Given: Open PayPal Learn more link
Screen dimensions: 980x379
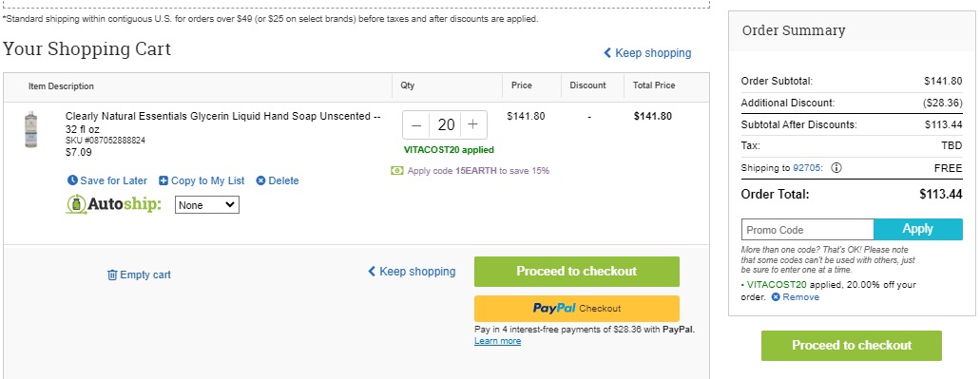Looking at the screenshot, I should (497, 341).
